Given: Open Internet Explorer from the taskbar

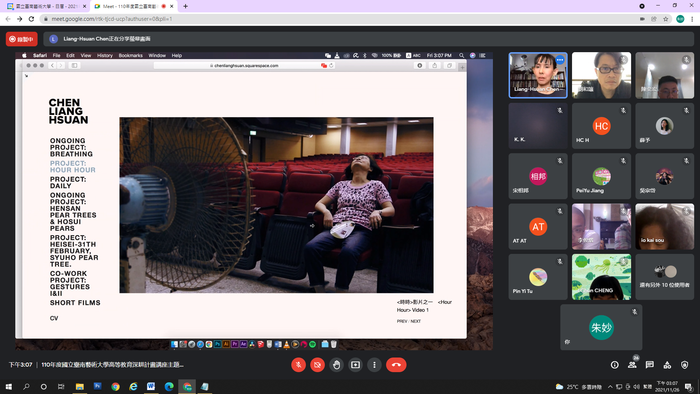Looking at the screenshot, I should [x=133, y=386].
